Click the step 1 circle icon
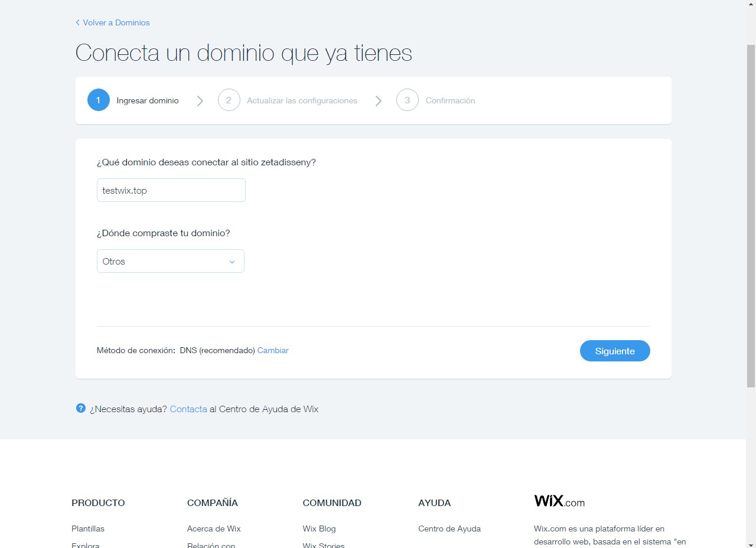Screen dimensions: 756x548 click(98, 100)
